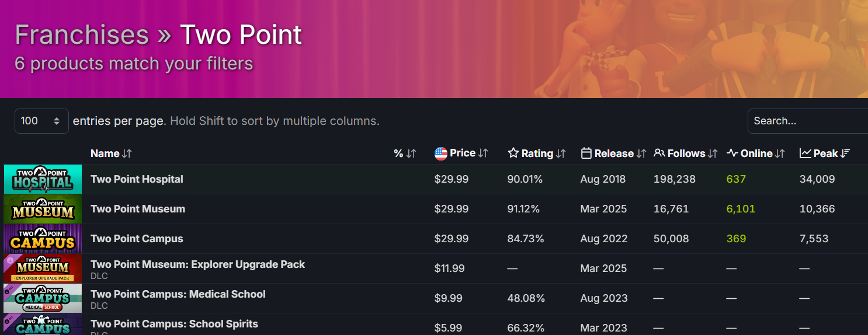Toggle sort on Price column arrows
The height and width of the screenshot is (335, 868).
click(x=483, y=153)
